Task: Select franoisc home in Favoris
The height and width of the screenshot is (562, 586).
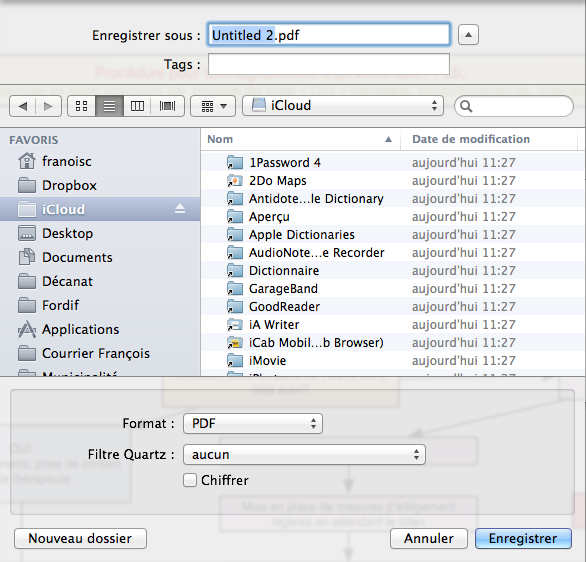Action: (100, 161)
